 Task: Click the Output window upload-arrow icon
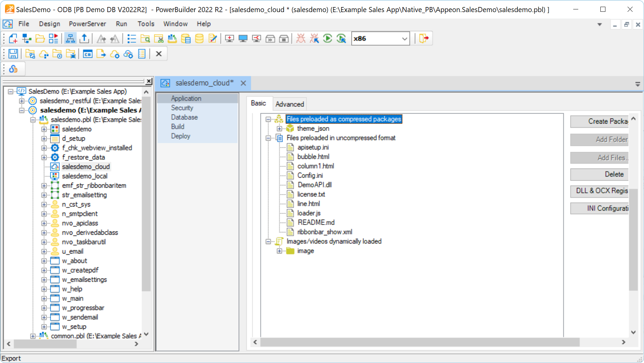point(84,39)
